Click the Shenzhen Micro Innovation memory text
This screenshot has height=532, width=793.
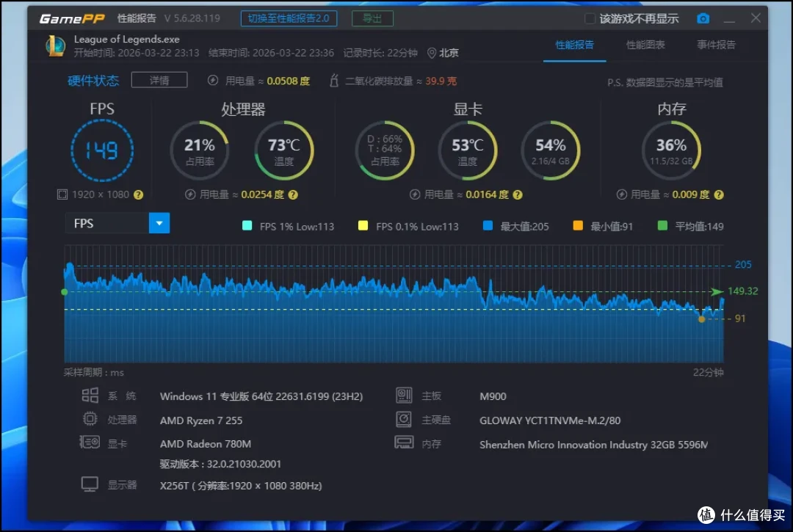point(593,445)
